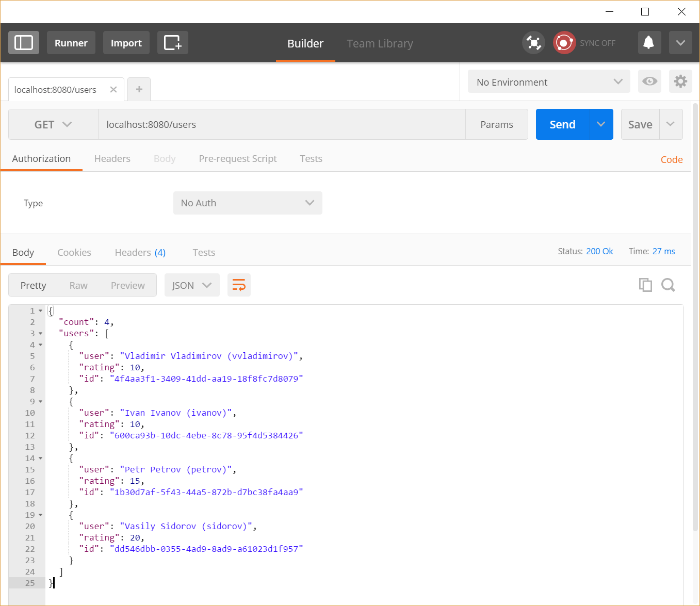Close the localhost:8080/users tab
Viewport: 700px width, 606px height.
click(x=113, y=90)
